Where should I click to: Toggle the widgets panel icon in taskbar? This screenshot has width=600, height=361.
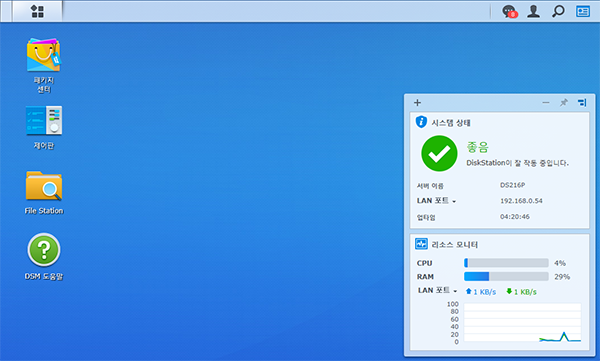[583, 11]
